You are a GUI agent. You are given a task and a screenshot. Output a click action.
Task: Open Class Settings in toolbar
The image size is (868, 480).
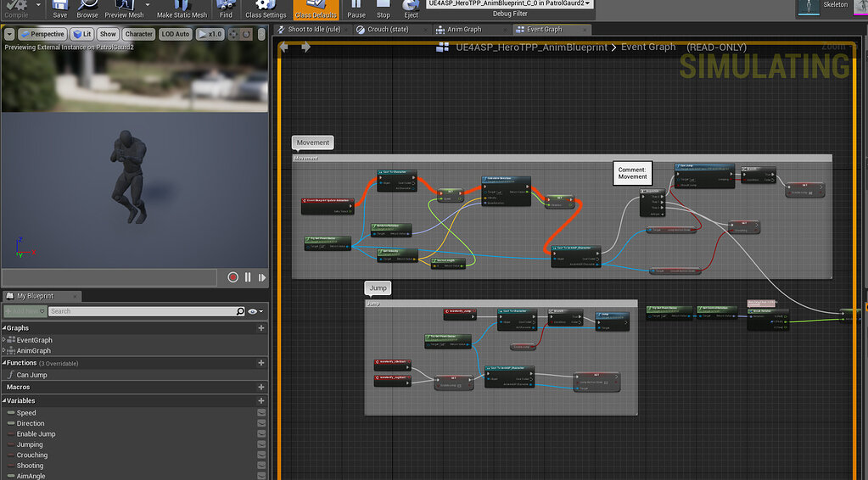point(266,8)
